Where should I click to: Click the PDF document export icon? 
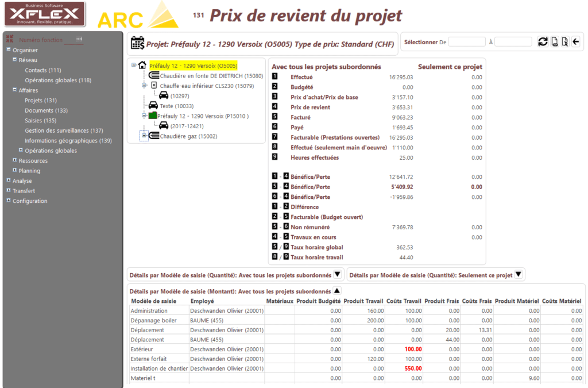[555, 41]
